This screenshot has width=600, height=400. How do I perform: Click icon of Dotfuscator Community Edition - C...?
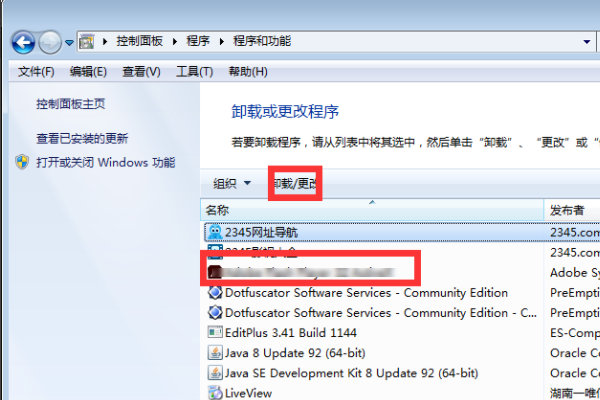(x=215, y=313)
